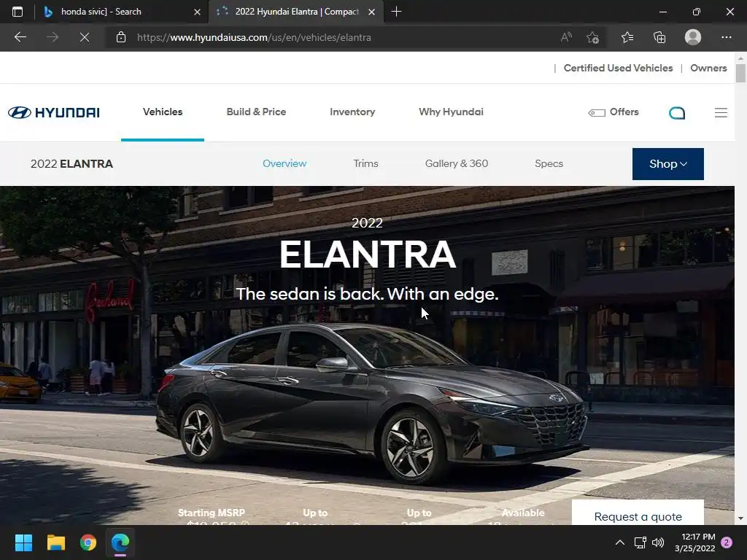The height and width of the screenshot is (560, 747).
Task: Click Microsoft Edge taskbar icon
Action: coord(120,542)
